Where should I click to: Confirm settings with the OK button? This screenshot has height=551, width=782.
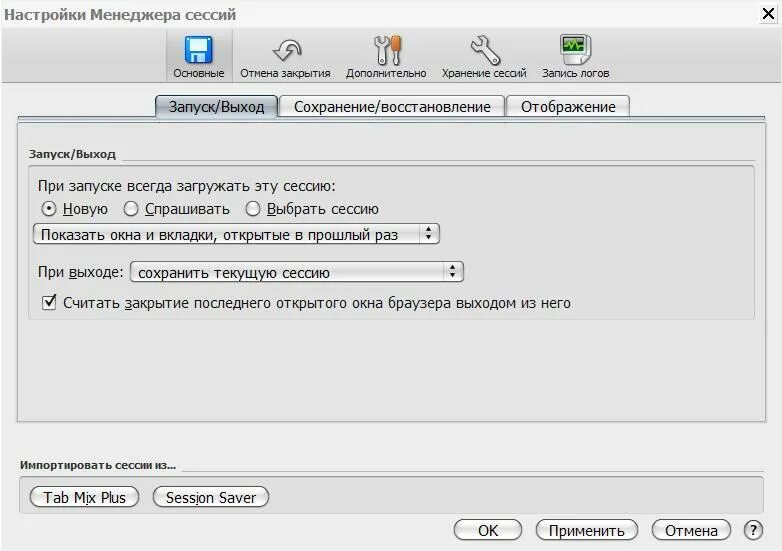coord(488,530)
